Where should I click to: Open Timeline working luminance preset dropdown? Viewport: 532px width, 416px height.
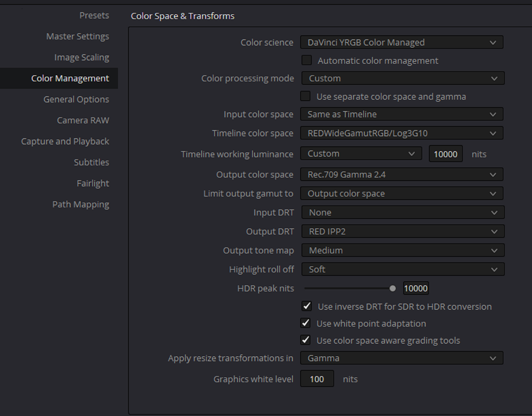361,154
